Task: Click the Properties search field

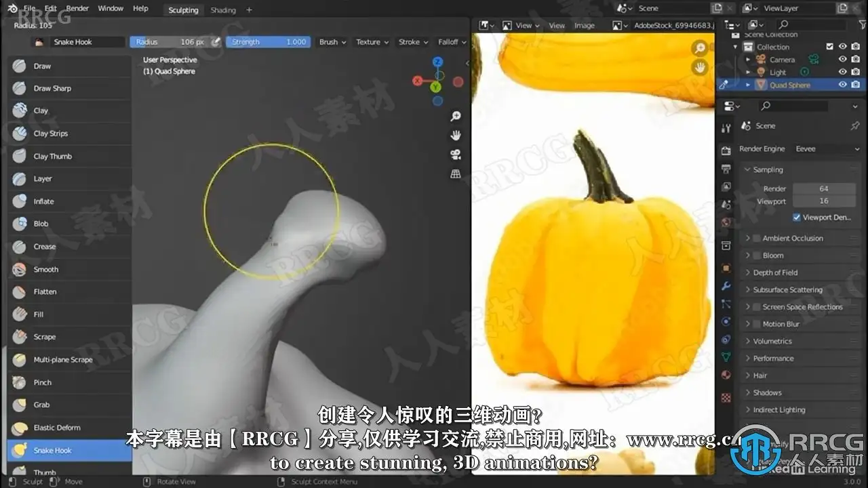Action: [793, 106]
